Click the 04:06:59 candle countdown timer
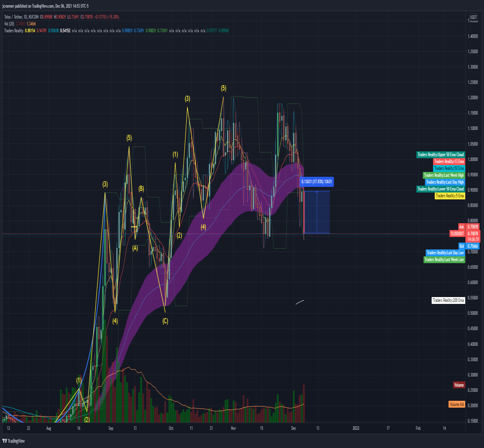The image size is (484, 448). 473,239
